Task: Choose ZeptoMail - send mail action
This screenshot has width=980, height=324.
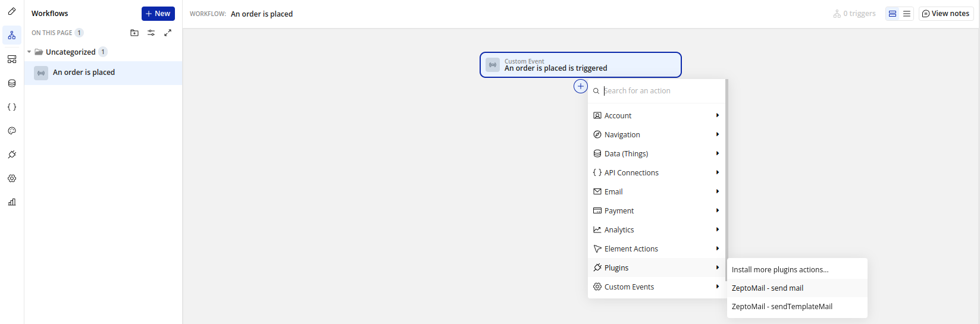Action: tap(768, 288)
